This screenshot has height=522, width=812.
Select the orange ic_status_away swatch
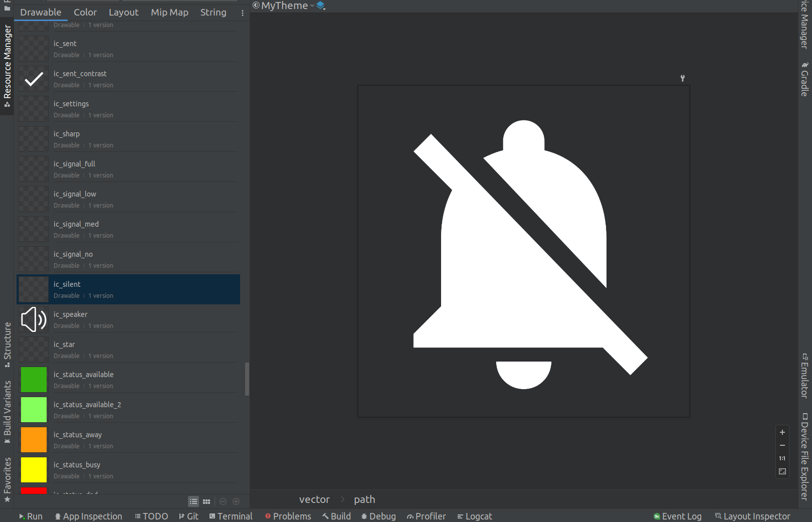34,440
